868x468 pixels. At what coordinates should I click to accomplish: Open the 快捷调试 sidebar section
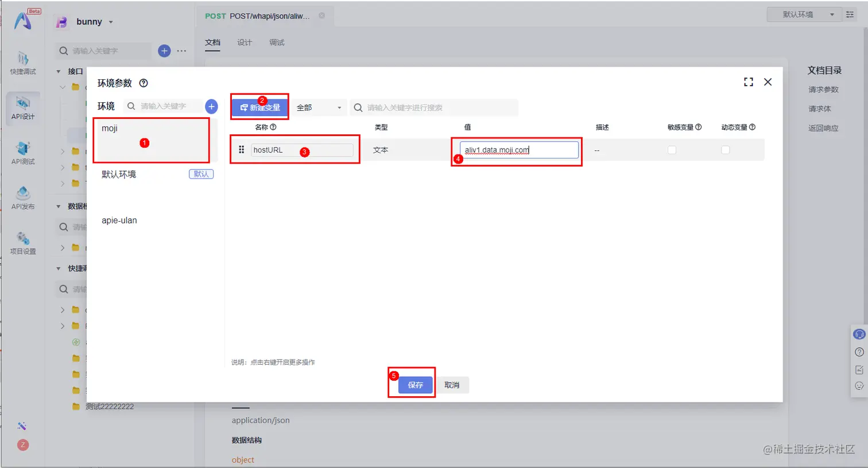click(x=23, y=64)
